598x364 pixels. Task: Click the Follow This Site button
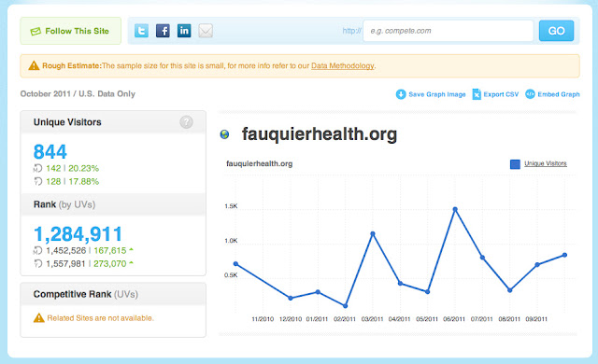tap(71, 31)
